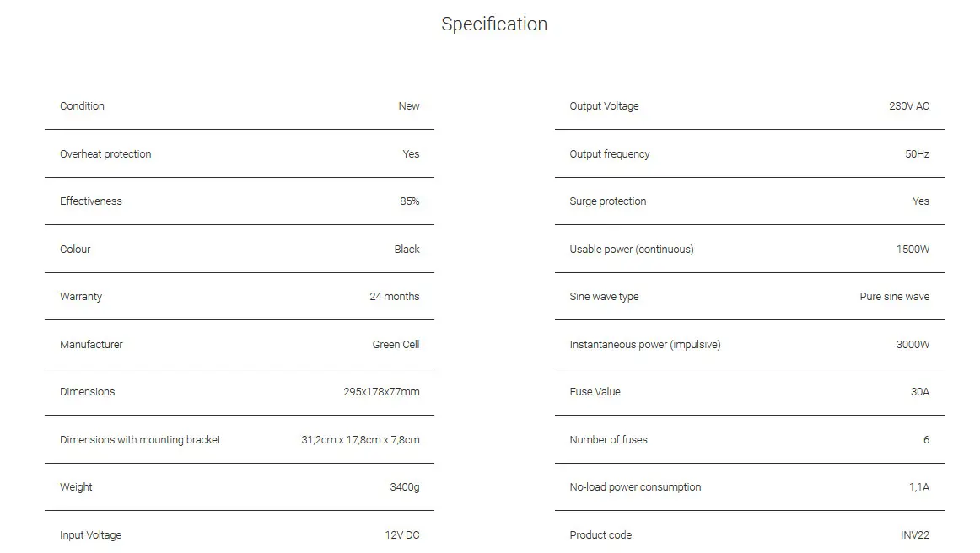The height and width of the screenshot is (553, 980).
Task: Click the Surge protection label
Action: pyautogui.click(x=607, y=201)
